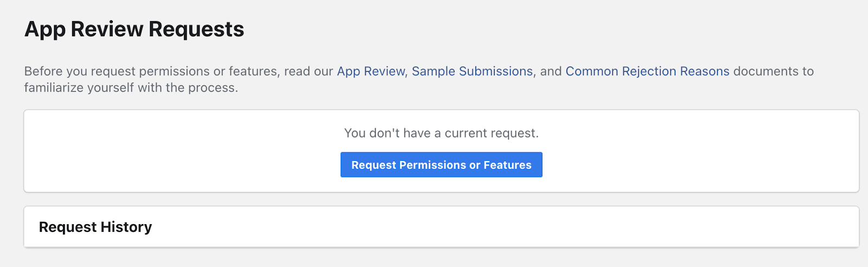
Task: Click the "Before you request permissions" intro text
Action: pyautogui.click(x=152, y=71)
